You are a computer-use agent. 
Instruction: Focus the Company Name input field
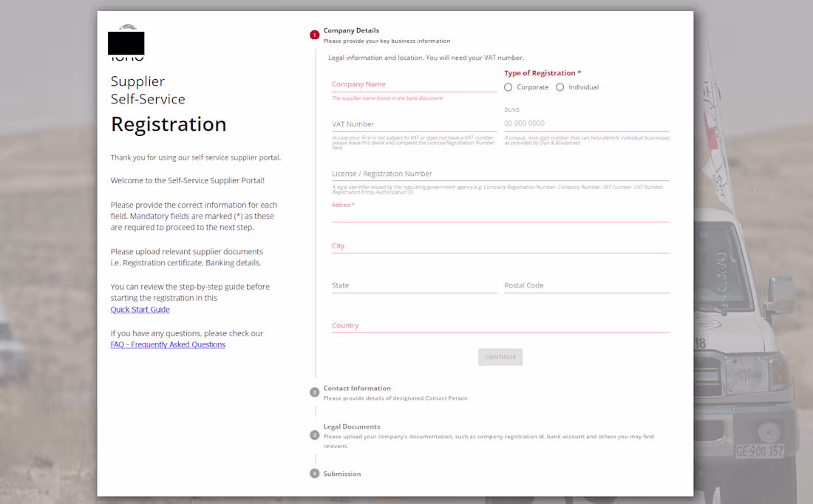[x=414, y=84]
